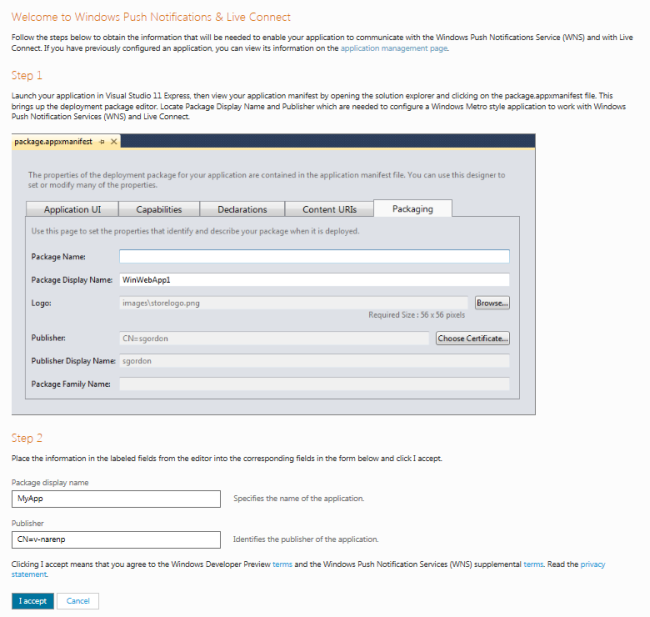Click the Logo: label

point(41,303)
